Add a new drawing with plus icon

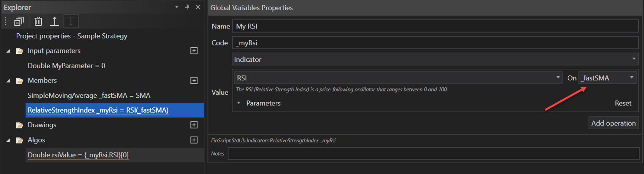tap(194, 125)
